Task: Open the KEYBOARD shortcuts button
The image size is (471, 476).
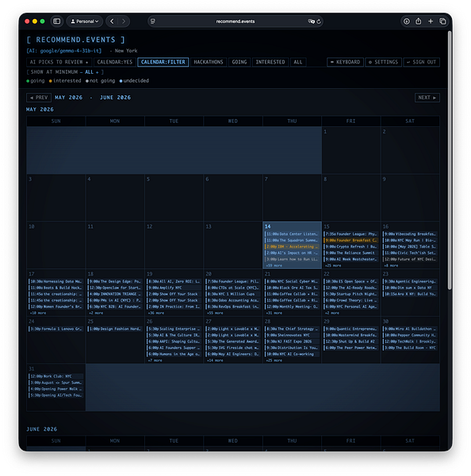Action: [x=345, y=62]
